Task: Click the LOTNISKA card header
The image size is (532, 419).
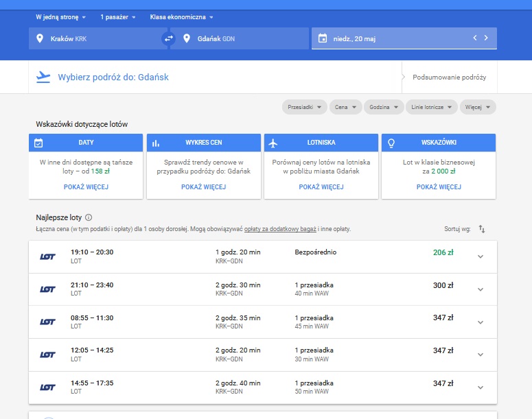Action: (x=321, y=143)
